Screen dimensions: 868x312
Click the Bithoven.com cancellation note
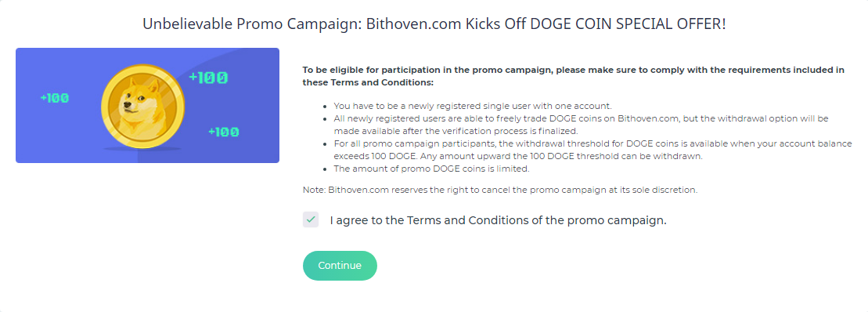pyautogui.click(x=500, y=190)
